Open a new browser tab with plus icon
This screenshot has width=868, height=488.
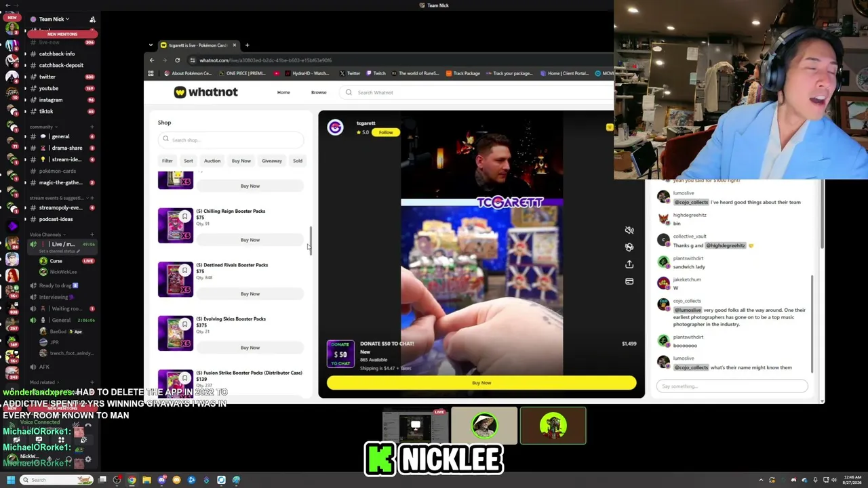coord(247,45)
